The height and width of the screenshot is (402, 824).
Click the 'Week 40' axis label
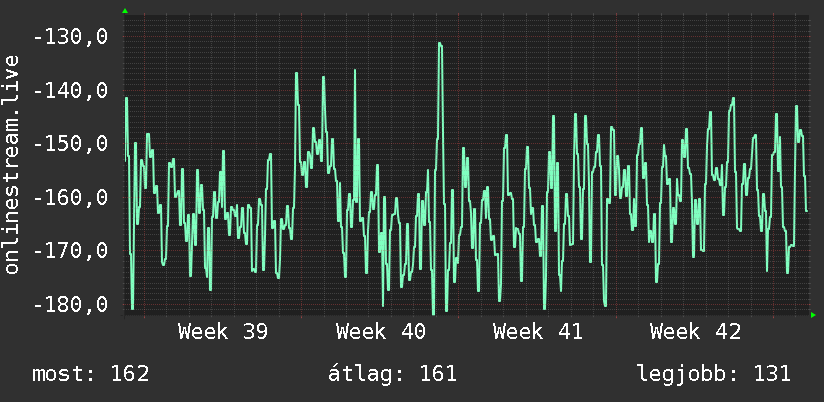380,332
